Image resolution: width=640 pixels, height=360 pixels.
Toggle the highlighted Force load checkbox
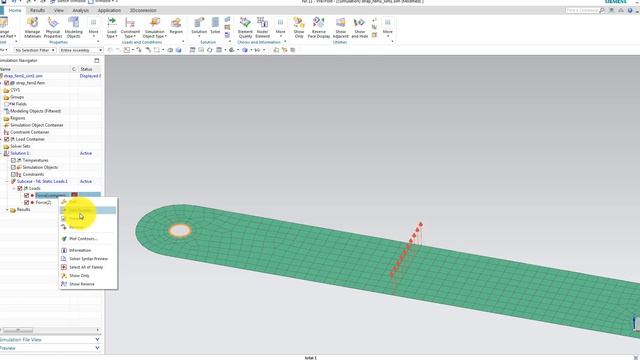click(x=27, y=196)
